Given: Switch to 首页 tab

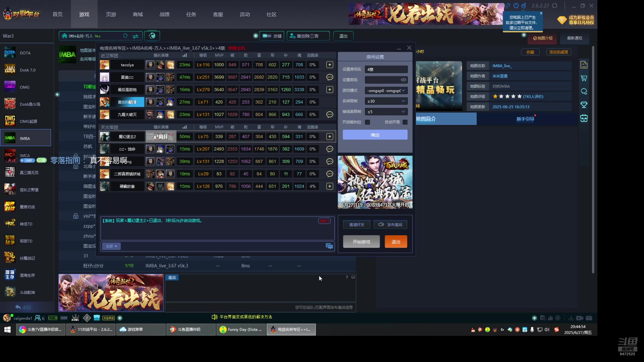Looking at the screenshot, I should point(57,14).
